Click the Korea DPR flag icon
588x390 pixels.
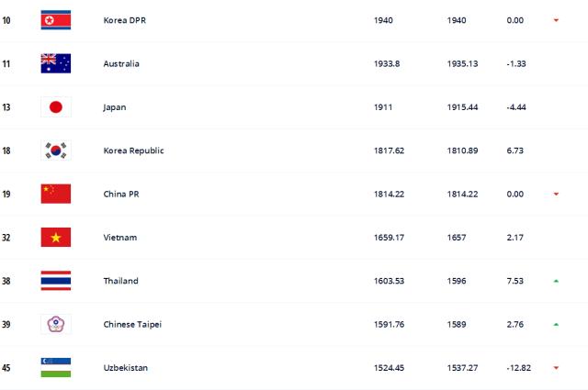(55, 20)
